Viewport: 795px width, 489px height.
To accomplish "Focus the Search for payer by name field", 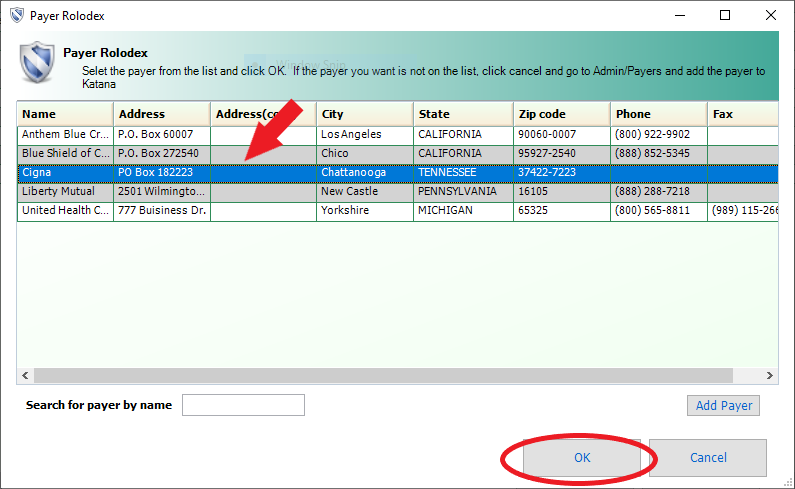I will coord(243,405).
